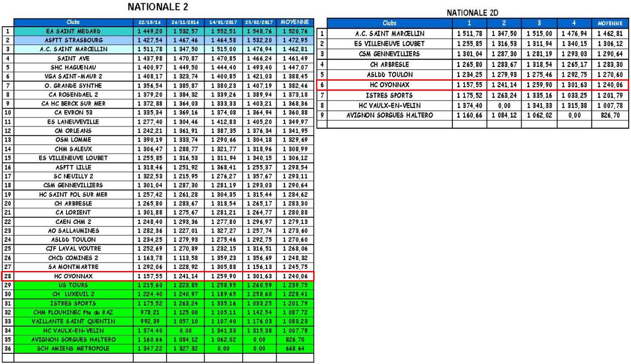Click the 25/02/2017 date column header

(258, 23)
